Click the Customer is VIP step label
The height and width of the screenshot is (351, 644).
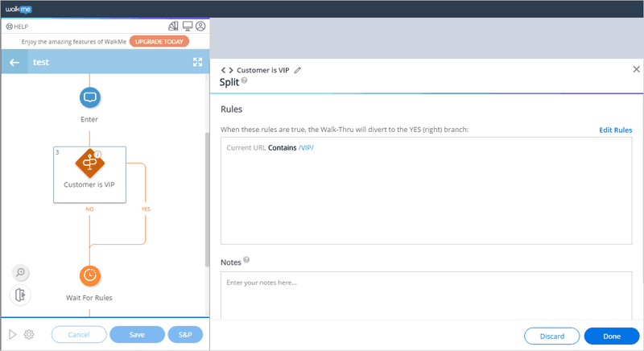(89, 184)
